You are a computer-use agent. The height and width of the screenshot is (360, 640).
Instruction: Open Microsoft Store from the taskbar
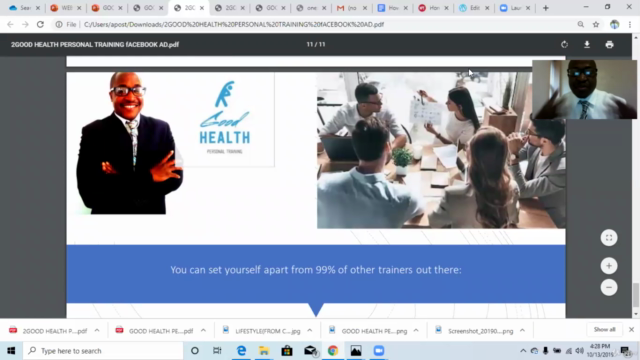pyautogui.click(x=287, y=351)
